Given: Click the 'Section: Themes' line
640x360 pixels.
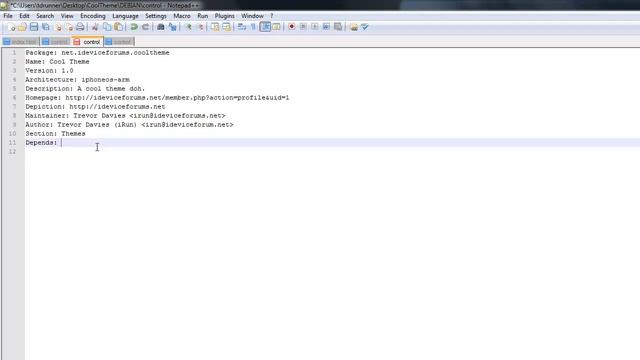Looking at the screenshot, I should pyautogui.click(x=55, y=133).
